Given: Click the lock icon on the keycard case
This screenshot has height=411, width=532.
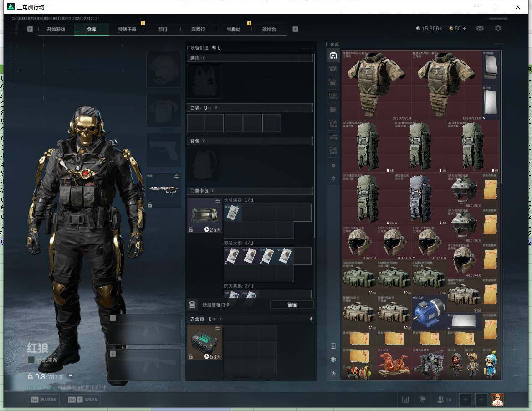Looking at the screenshot, I should pos(191,230).
